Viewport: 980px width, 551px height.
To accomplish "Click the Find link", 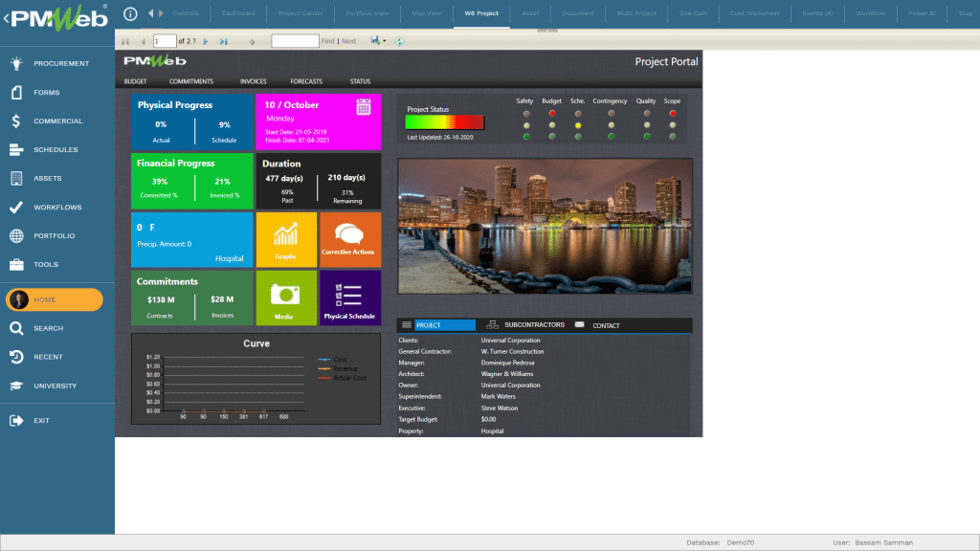I will [327, 41].
